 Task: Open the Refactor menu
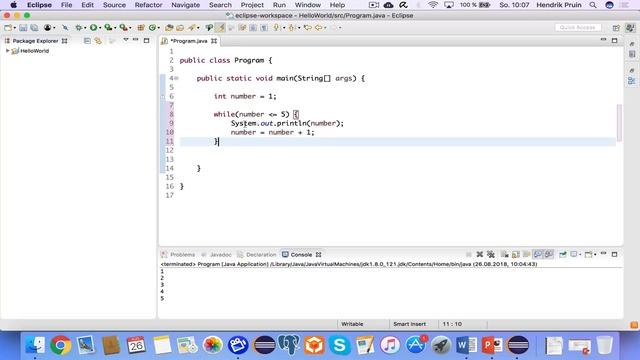[x=149, y=5]
